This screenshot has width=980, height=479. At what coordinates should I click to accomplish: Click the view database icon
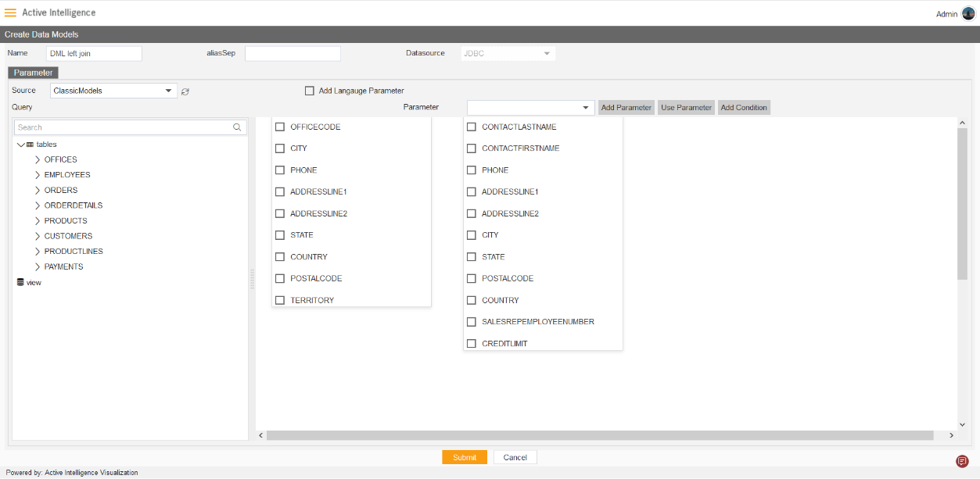pyautogui.click(x=20, y=282)
